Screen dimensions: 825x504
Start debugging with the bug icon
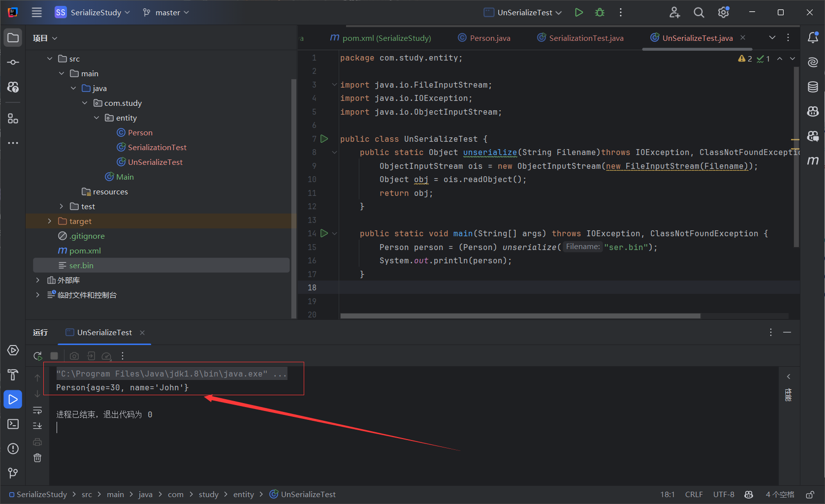(x=600, y=12)
